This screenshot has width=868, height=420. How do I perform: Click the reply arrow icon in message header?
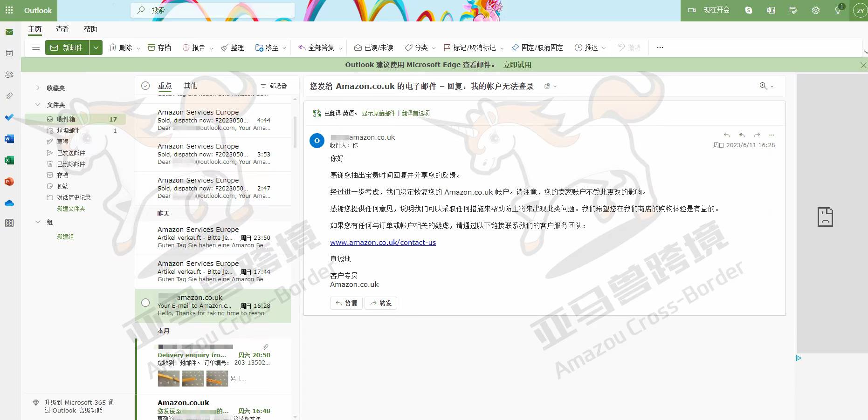point(727,135)
